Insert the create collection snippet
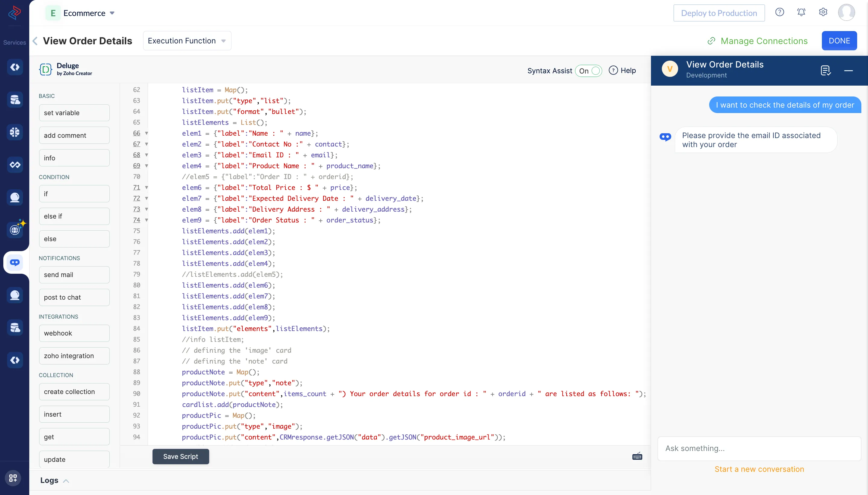 point(74,392)
